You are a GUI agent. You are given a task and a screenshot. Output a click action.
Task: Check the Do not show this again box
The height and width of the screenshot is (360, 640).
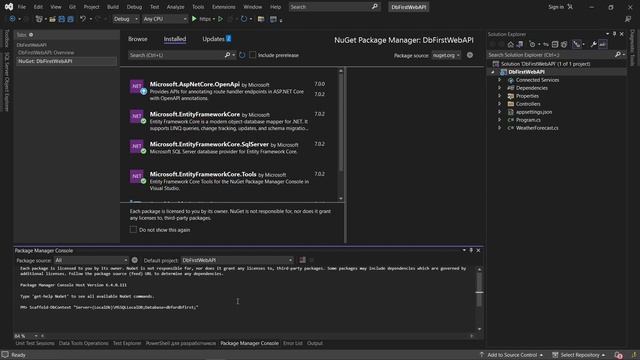pyautogui.click(x=133, y=230)
